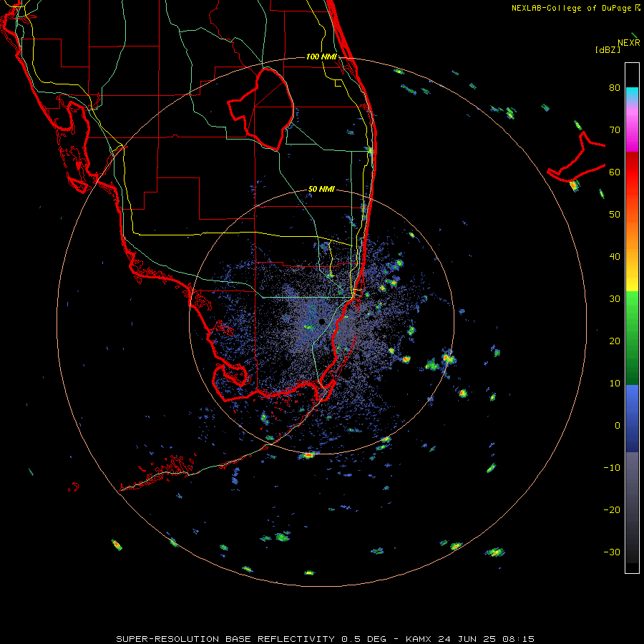Click the black radar site dot at center

click(x=321, y=321)
